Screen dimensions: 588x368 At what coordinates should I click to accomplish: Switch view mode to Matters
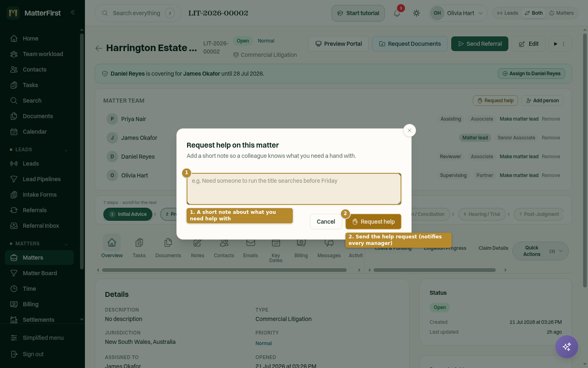coord(561,13)
